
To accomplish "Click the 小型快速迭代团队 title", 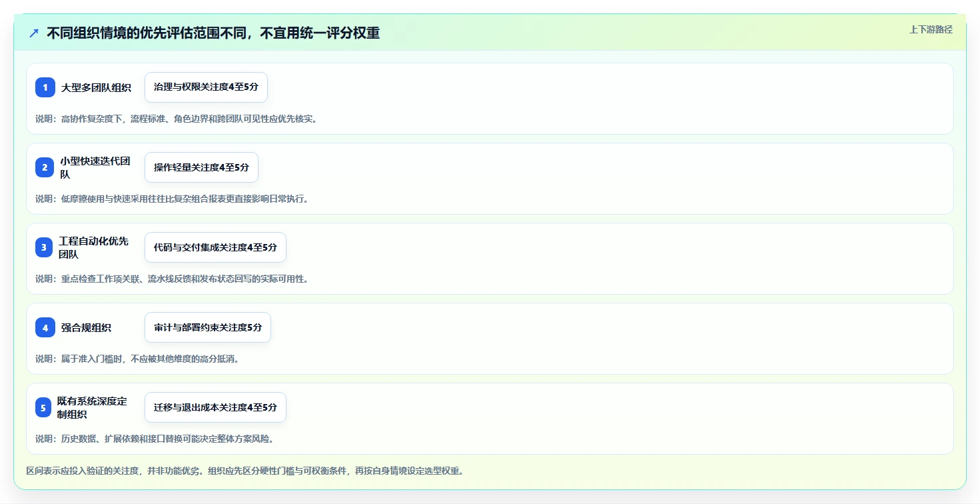I will click(95, 167).
